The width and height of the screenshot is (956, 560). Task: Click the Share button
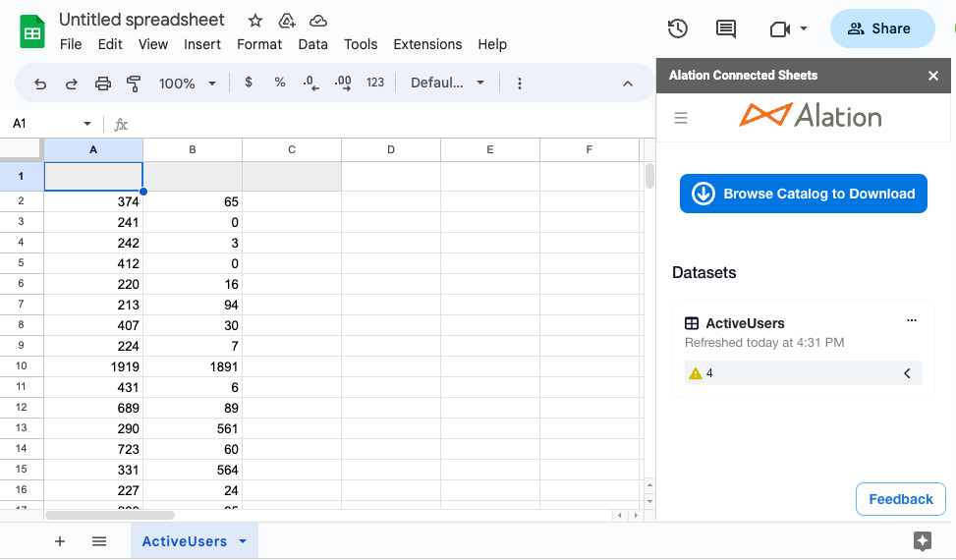(881, 28)
